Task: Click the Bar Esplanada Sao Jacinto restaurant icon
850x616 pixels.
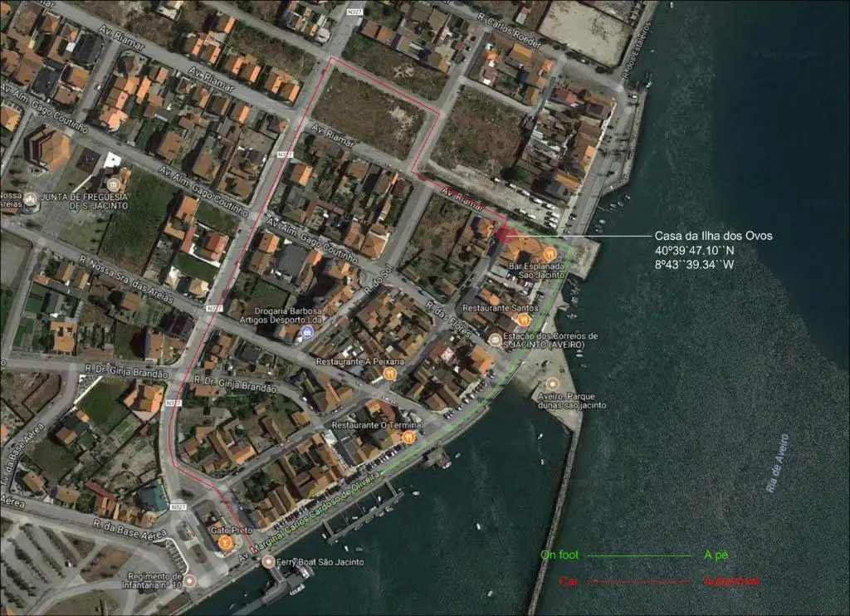Action: [549, 252]
